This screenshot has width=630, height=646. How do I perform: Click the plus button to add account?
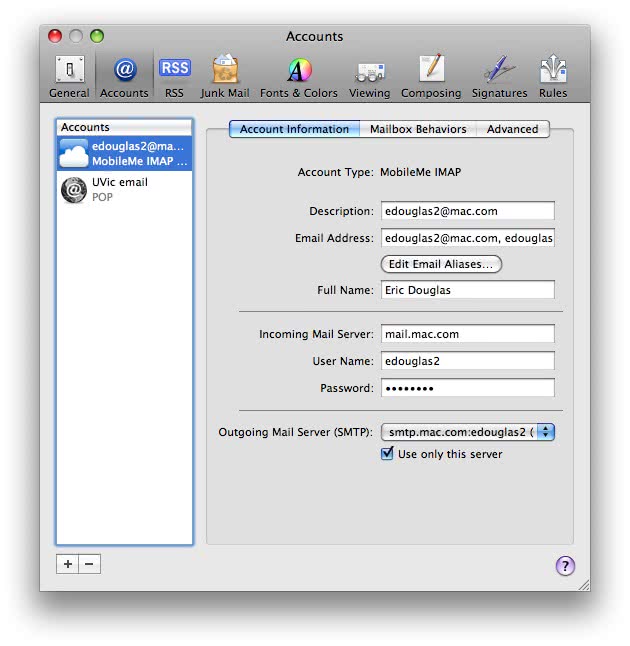tap(68, 564)
